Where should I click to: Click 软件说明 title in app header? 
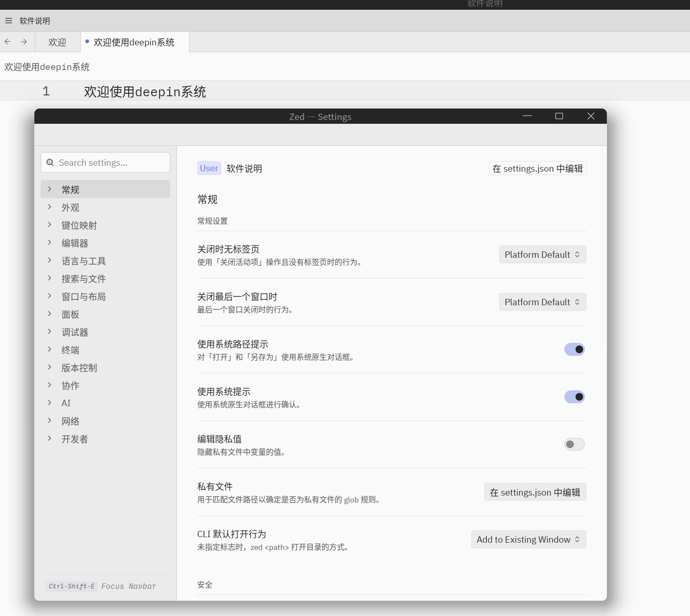pyautogui.click(x=35, y=21)
